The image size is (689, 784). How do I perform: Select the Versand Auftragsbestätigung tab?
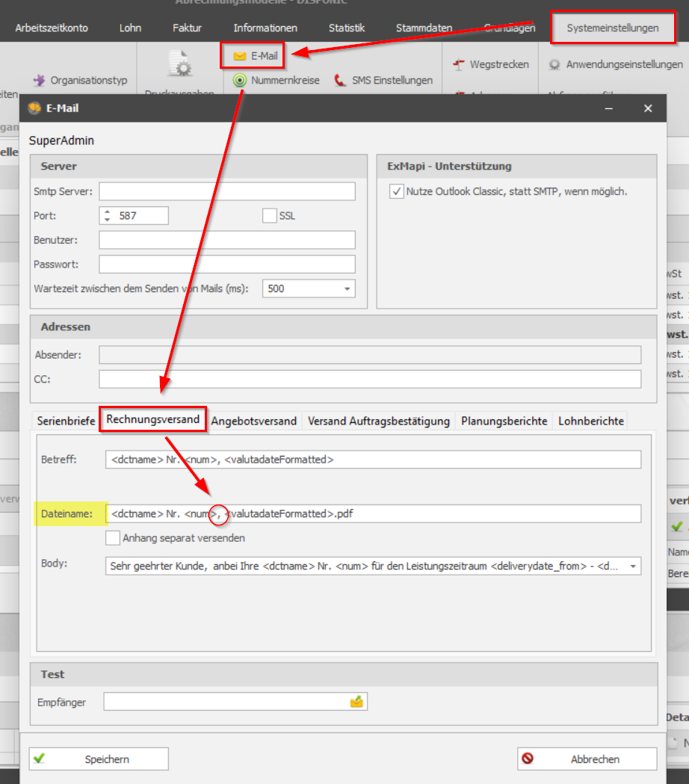[378, 421]
